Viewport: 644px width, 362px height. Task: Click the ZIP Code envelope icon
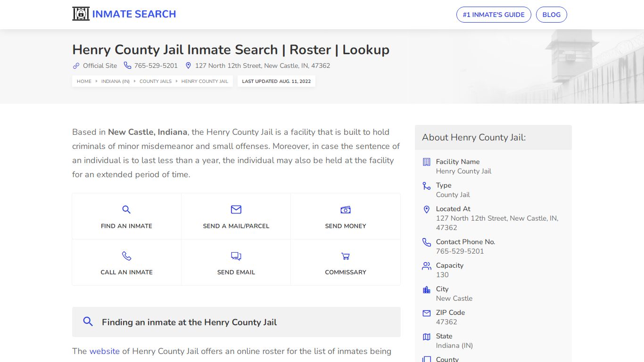coord(427,313)
